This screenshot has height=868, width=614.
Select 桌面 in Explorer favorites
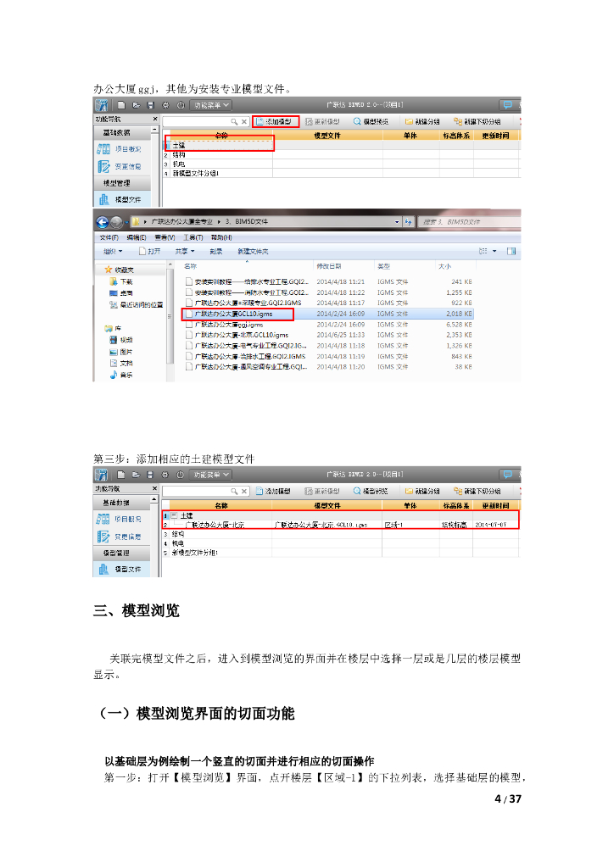click(122, 293)
